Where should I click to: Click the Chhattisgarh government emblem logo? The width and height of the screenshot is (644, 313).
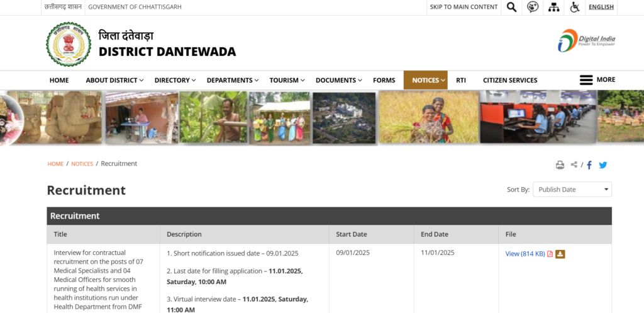(69, 44)
